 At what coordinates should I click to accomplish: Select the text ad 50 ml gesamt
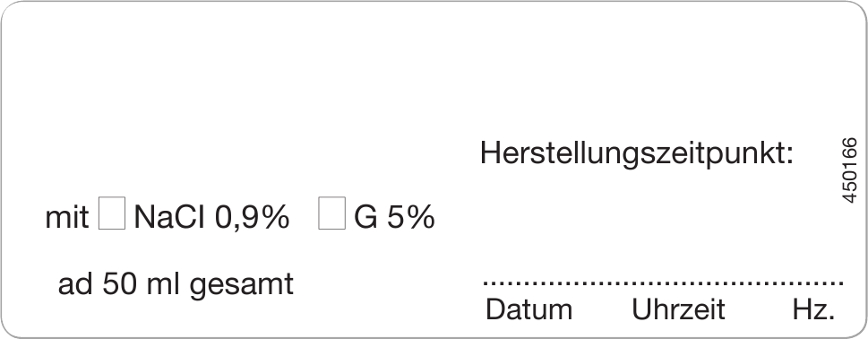176,284
